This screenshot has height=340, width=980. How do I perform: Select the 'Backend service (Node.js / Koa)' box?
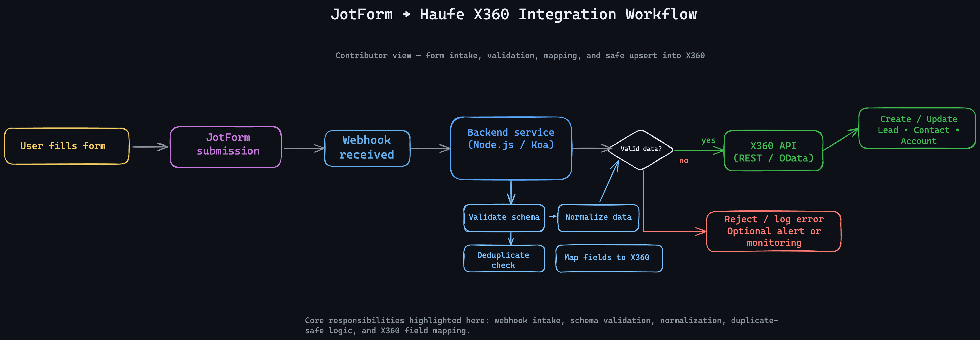tap(511, 148)
